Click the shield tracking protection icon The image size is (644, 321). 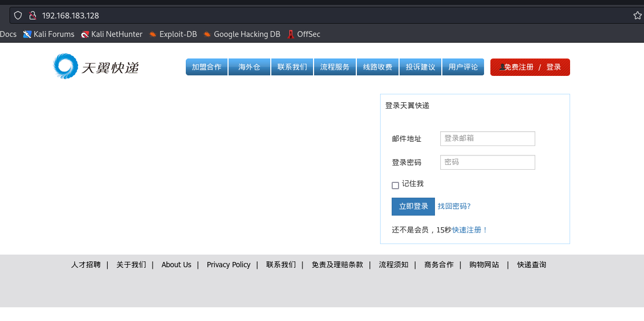(x=18, y=15)
